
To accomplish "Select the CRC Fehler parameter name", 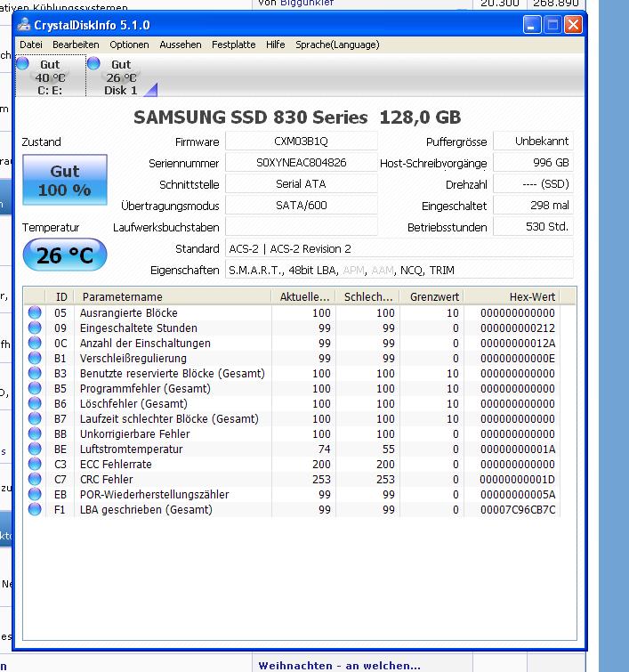I will click(x=106, y=479).
